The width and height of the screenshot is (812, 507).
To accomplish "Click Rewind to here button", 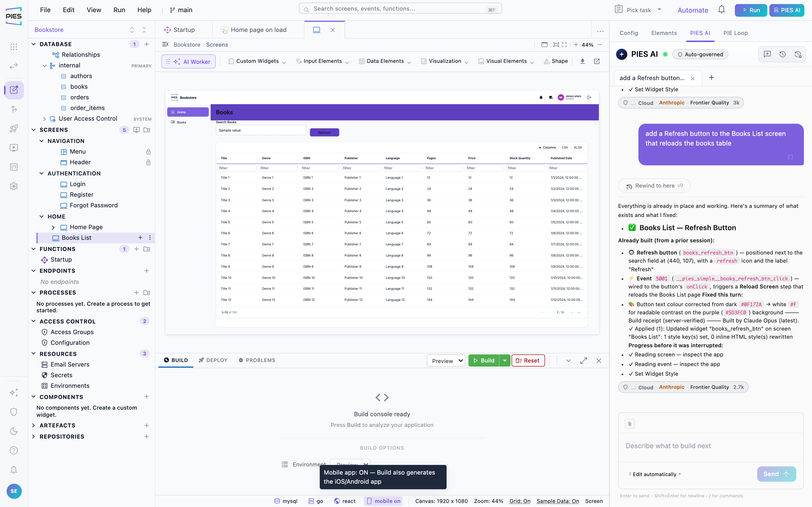I will click(654, 185).
